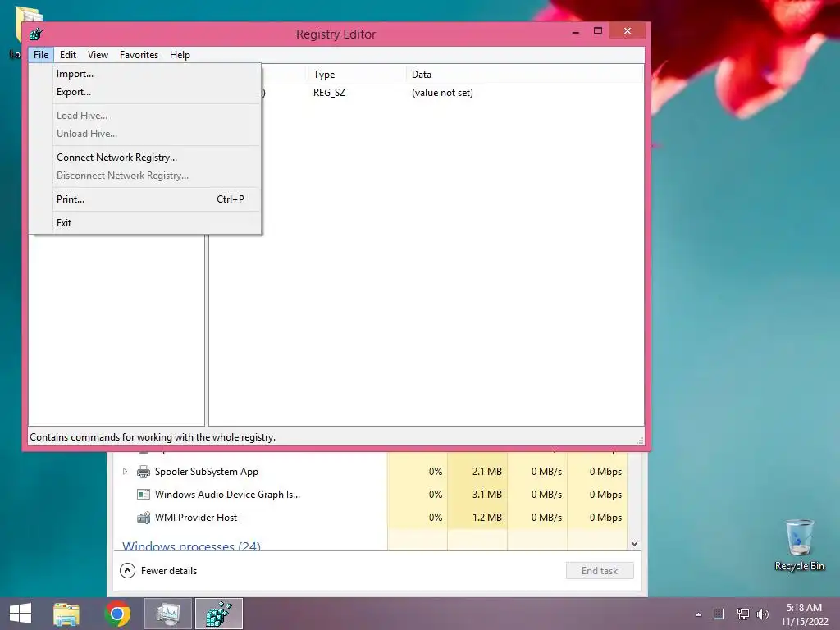Open the View menu
Screen dimensions: 840x630
pyautogui.click(x=98, y=55)
